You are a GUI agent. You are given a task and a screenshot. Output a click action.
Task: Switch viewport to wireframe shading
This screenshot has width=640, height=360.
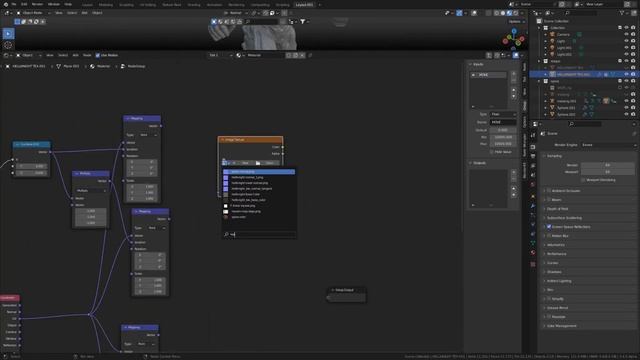point(497,13)
